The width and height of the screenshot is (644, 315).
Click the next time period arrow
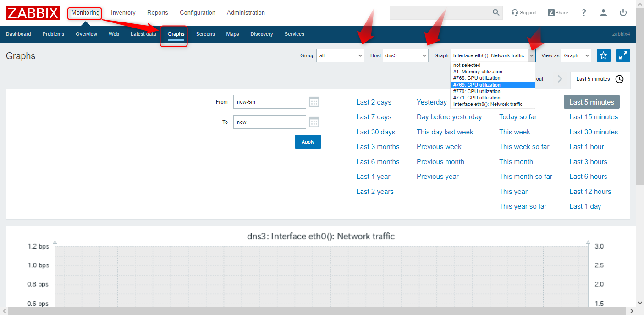(x=560, y=79)
